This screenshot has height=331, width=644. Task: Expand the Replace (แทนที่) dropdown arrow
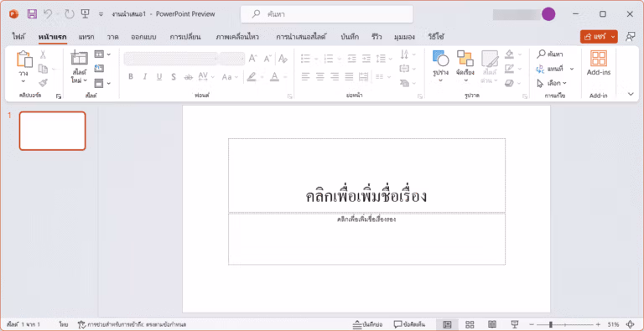click(572, 69)
